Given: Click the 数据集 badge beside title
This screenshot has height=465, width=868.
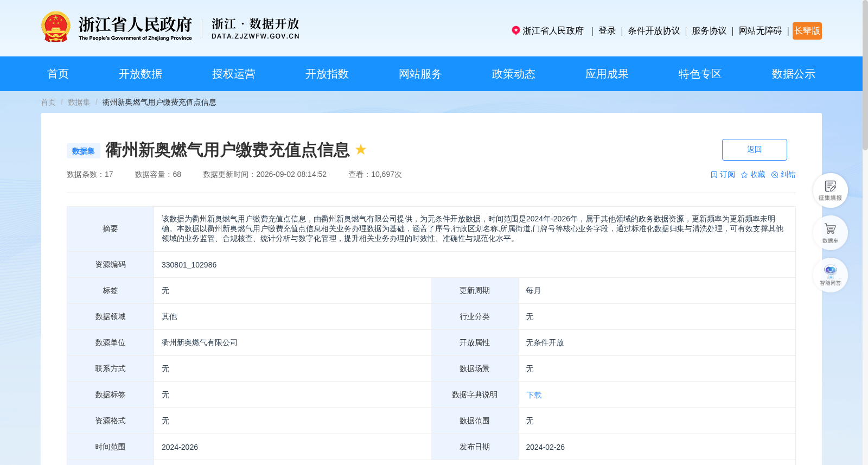Looking at the screenshot, I should [84, 151].
